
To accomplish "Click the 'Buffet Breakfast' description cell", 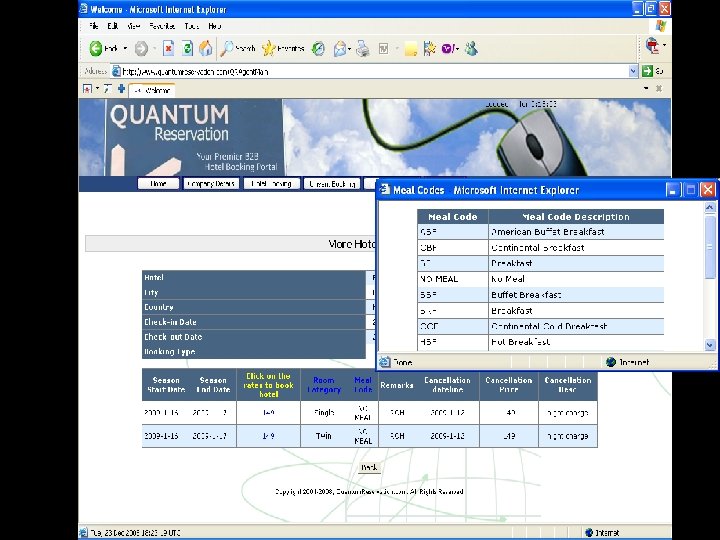I will [576, 294].
